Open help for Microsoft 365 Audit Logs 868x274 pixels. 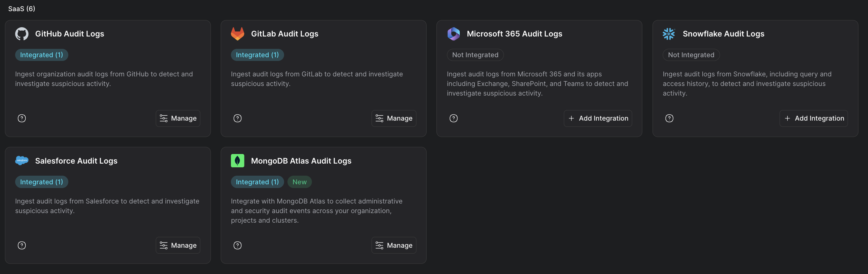coord(453,118)
